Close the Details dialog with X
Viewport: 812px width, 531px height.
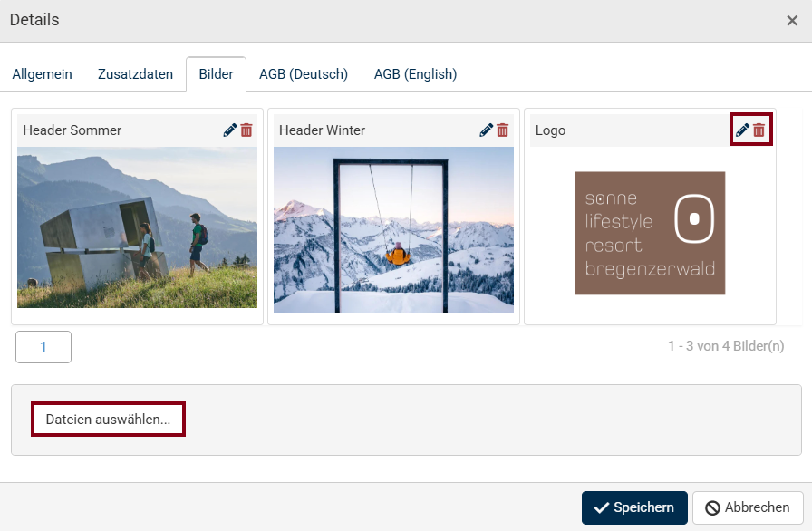coord(792,21)
